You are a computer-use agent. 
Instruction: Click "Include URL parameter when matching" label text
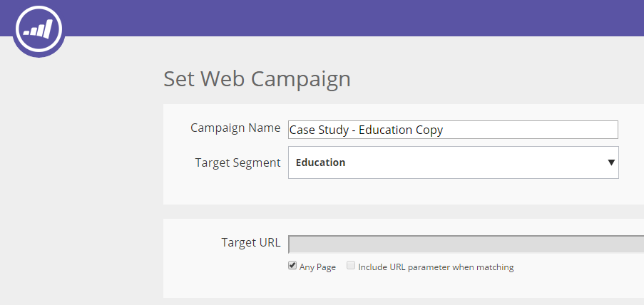(436, 267)
